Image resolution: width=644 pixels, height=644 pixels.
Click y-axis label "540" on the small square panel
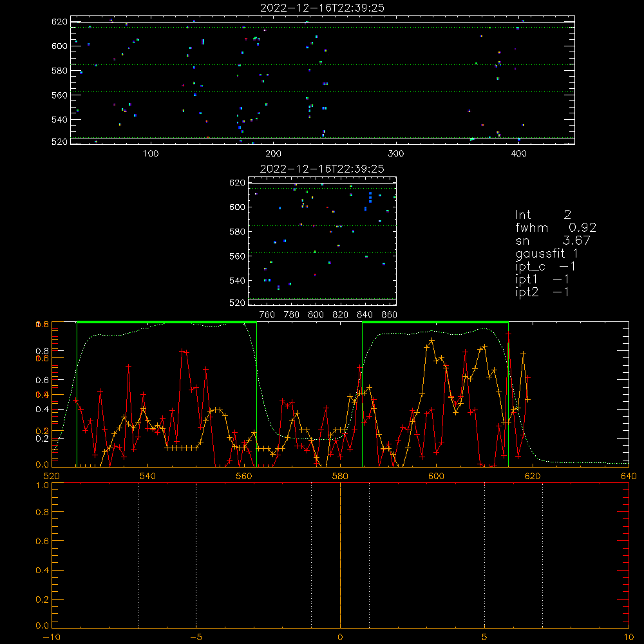(x=237, y=281)
